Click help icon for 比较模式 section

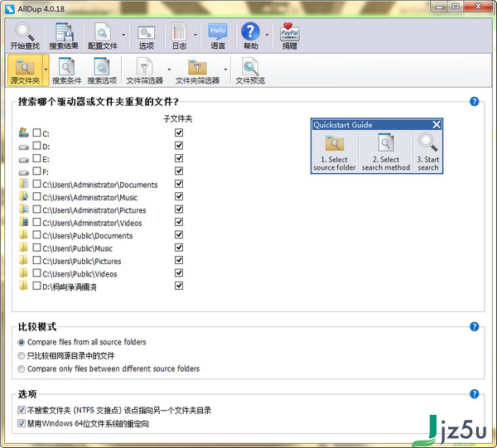tap(474, 326)
